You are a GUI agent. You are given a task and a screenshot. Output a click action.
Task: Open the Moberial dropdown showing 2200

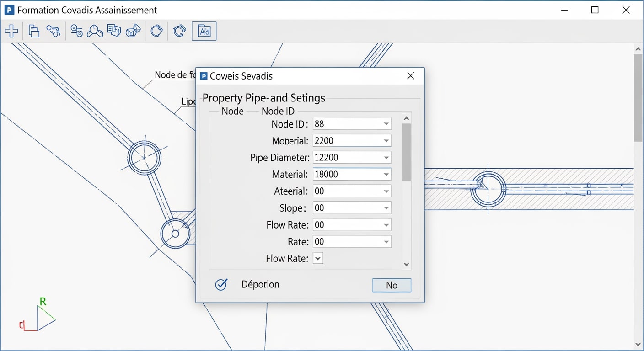[352, 141]
